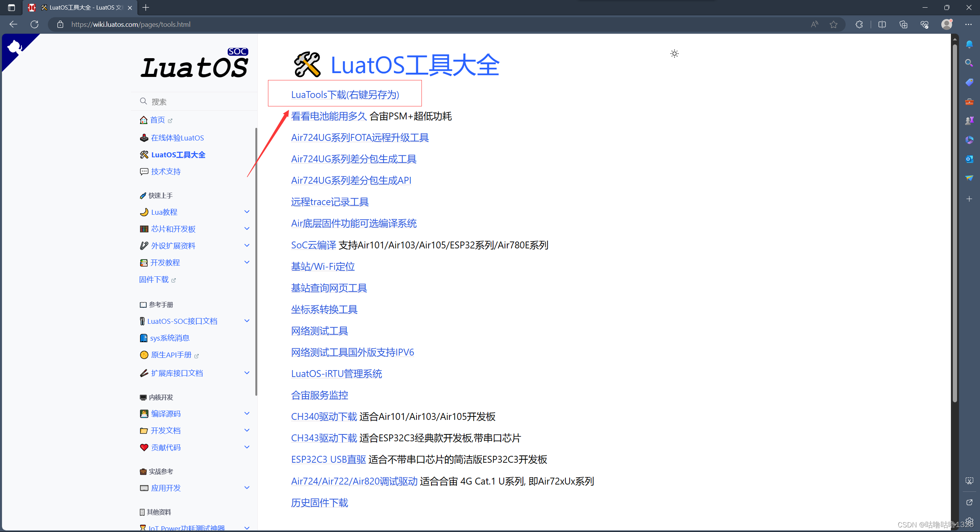The image size is (980, 532).
Task: Click the page vertical scrollbar
Action: pos(955,222)
